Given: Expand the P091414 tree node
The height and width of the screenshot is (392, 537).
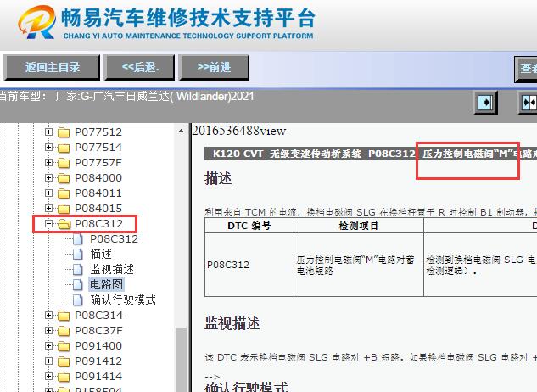Looking at the screenshot, I should pos(48,376).
